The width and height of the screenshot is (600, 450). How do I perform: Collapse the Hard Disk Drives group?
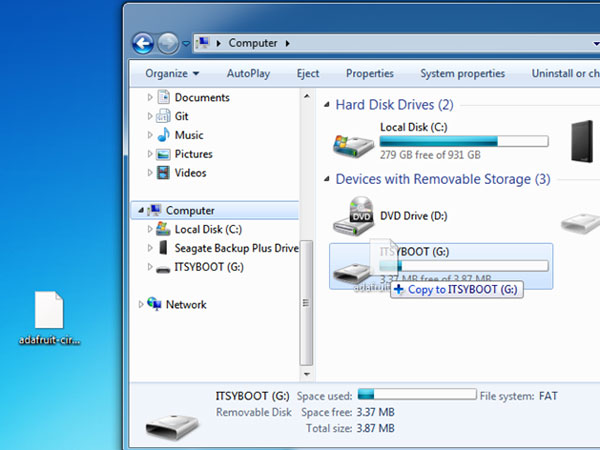pos(326,105)
